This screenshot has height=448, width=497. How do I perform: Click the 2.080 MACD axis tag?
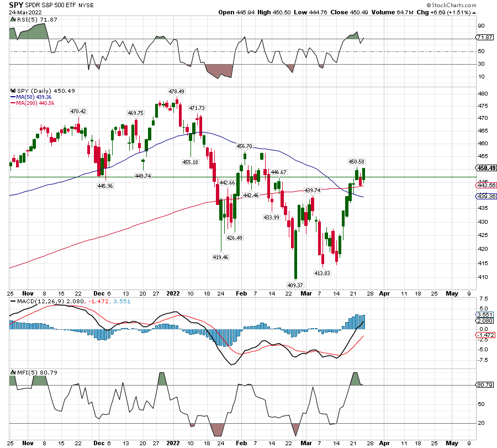[x=485, y=320]
